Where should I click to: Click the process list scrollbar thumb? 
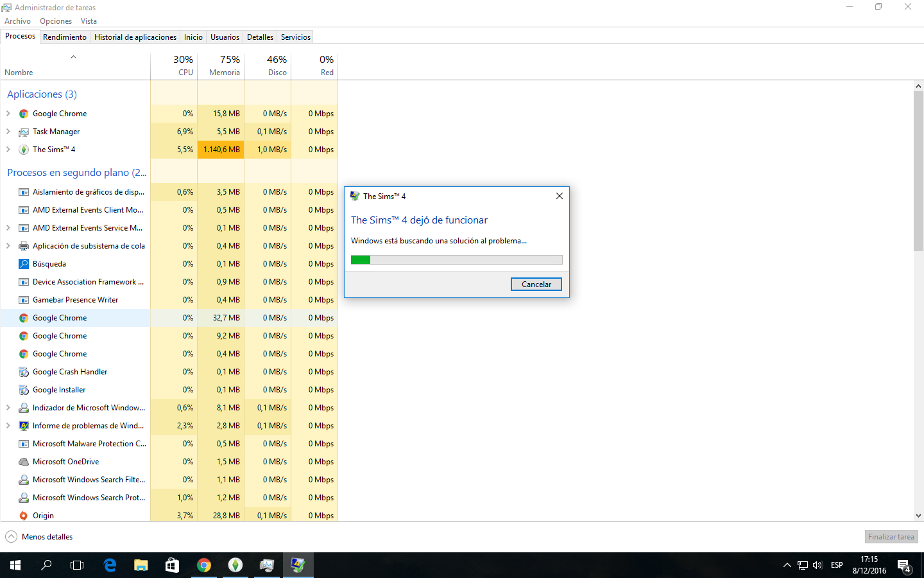(918, 171)
